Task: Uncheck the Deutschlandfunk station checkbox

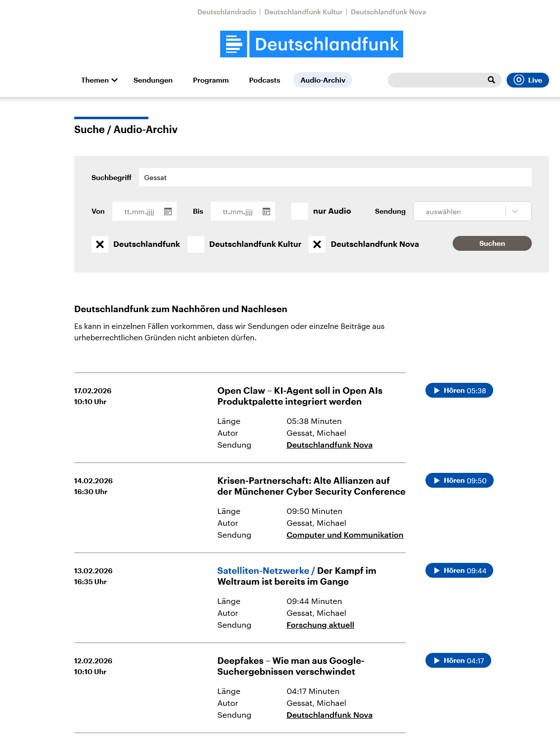Action: (100, 244)
